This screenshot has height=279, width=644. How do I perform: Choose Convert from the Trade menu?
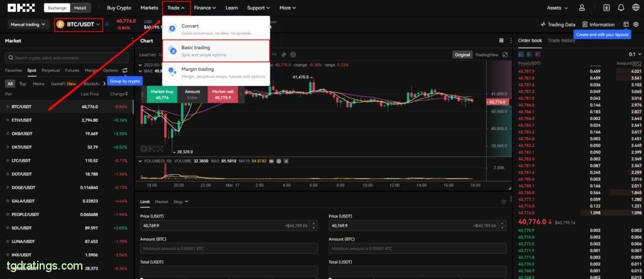216,29
